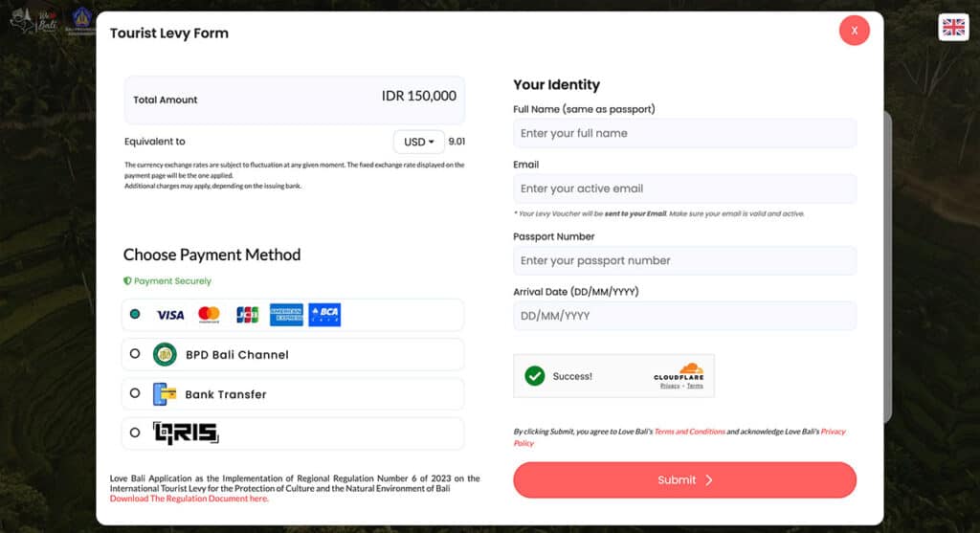
Task: Click the Cloudflare logo
Action: 679,371
